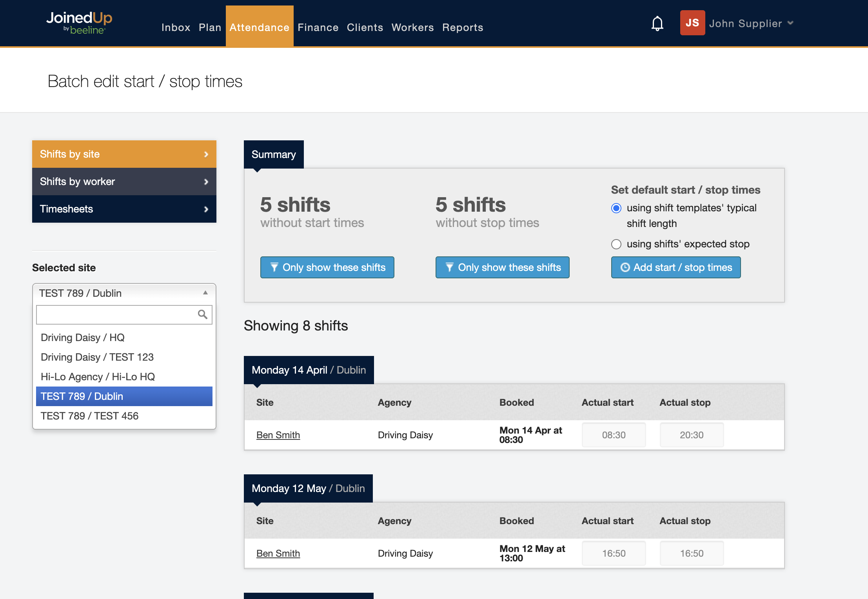Go to the Reports section
The width and height of the screenshot is (868, 599).
(x=462, y=27)
